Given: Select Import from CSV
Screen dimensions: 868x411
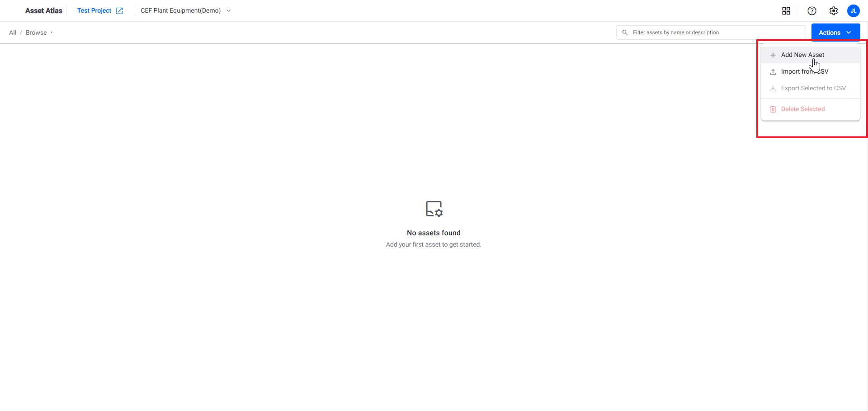Looking at the screenshot, I should (811, 71).
